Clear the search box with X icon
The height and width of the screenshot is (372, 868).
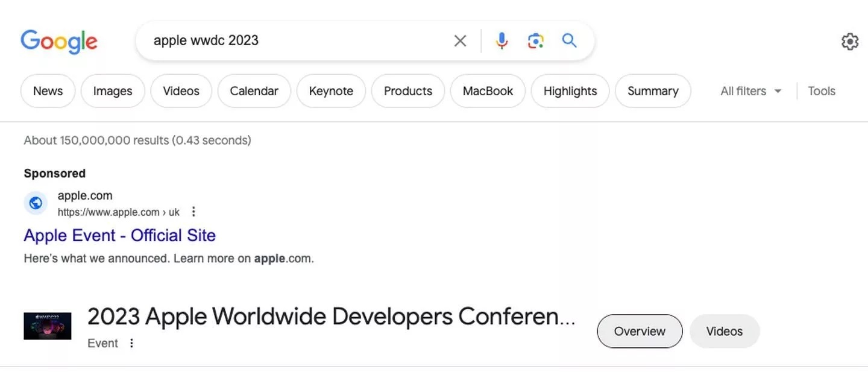(460, 41)
